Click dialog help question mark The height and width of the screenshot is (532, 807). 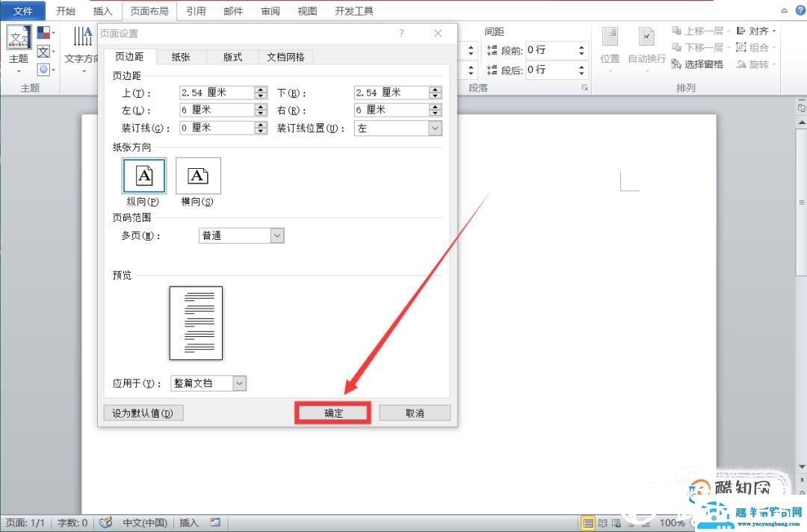coord(401,34)
